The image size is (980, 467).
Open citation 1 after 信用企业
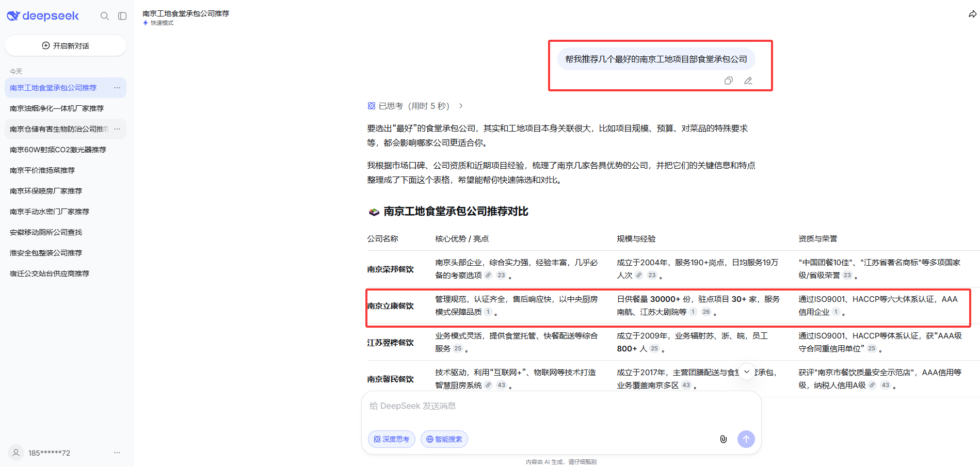tap(836, 312)
